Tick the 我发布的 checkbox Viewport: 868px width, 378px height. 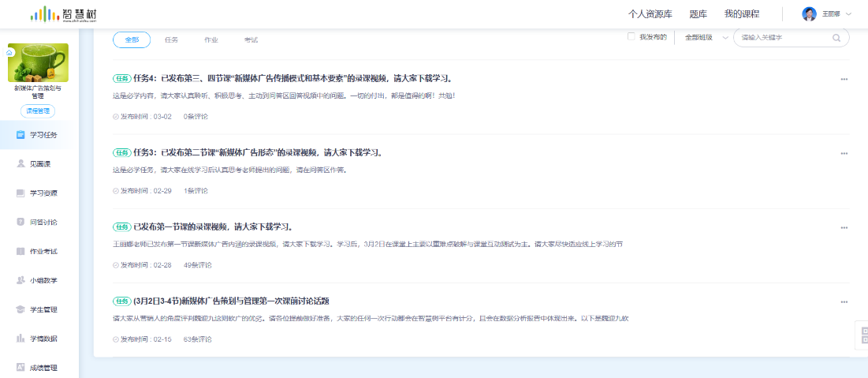click(x=631, y=37)
